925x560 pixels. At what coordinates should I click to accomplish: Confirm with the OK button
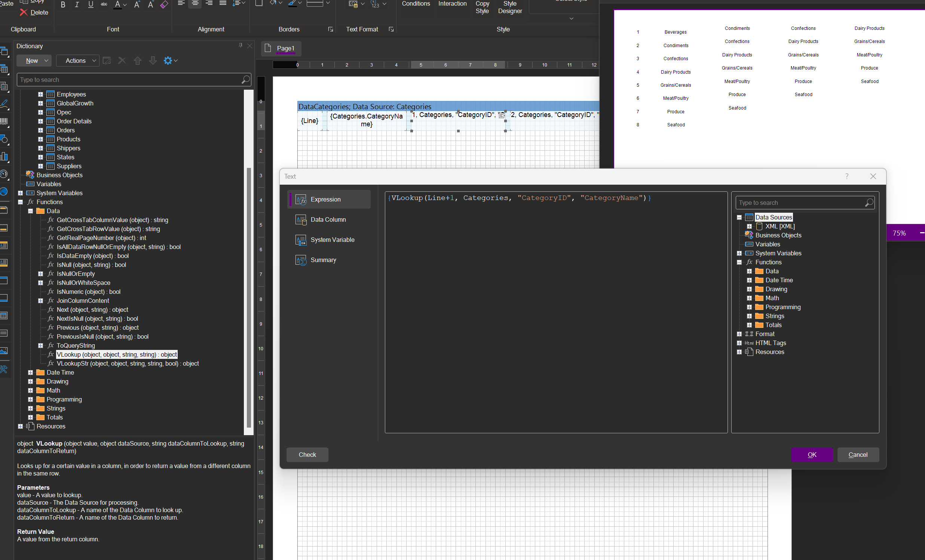812,454
